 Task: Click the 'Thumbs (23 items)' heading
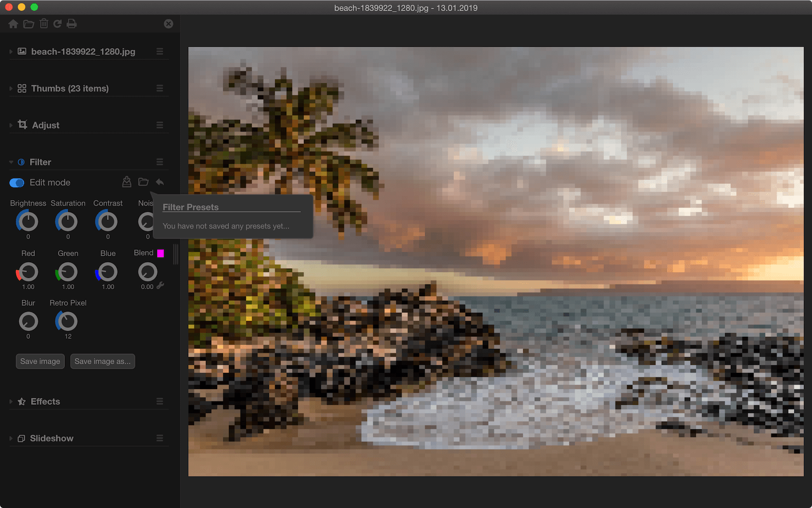70,88
